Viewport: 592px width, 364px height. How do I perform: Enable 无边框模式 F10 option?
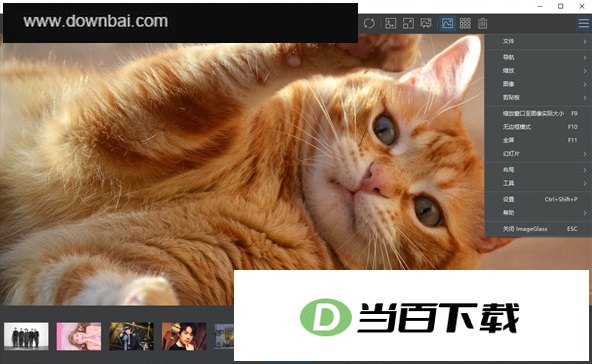pos(538,127)
